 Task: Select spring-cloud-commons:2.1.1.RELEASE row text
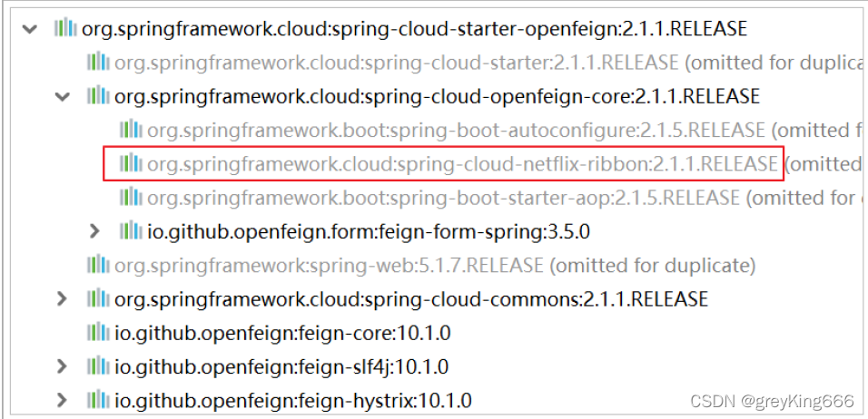click(x=411, y=299)
